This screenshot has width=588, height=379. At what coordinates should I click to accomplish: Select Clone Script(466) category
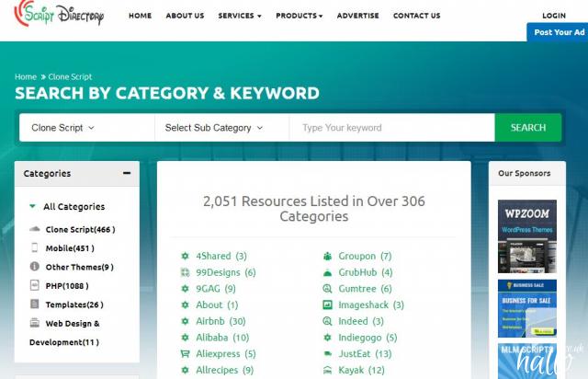click(80, 229)
